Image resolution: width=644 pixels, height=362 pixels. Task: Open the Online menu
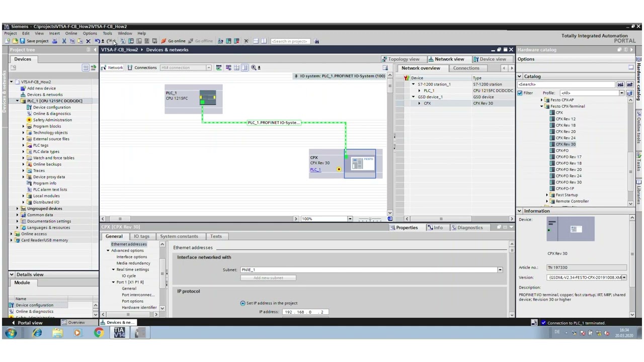(x=71, y=34)
